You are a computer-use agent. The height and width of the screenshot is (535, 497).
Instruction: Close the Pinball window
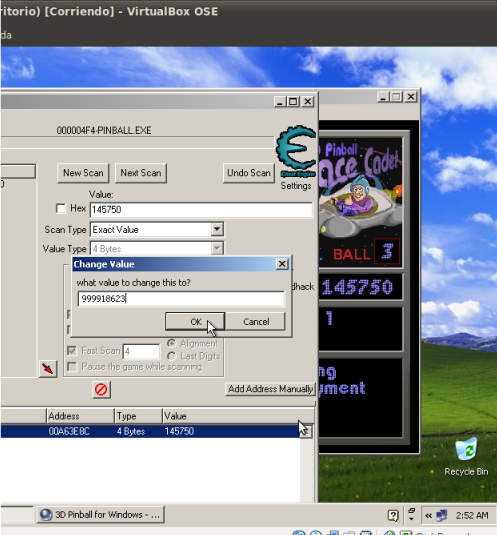click(x=411, y=97)
